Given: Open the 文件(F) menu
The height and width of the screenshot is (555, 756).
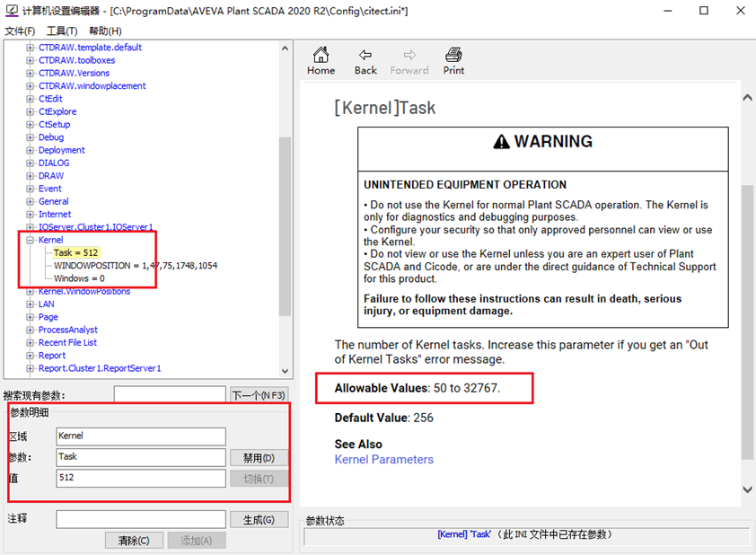Looking at the screenshot, I should click(x=20, y=31).
